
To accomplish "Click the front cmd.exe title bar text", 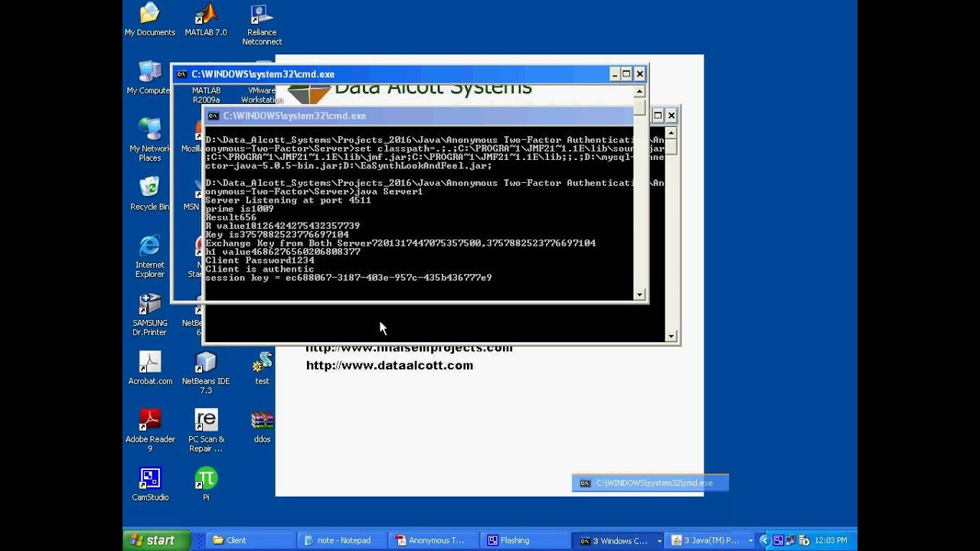I will coord(263,74).
